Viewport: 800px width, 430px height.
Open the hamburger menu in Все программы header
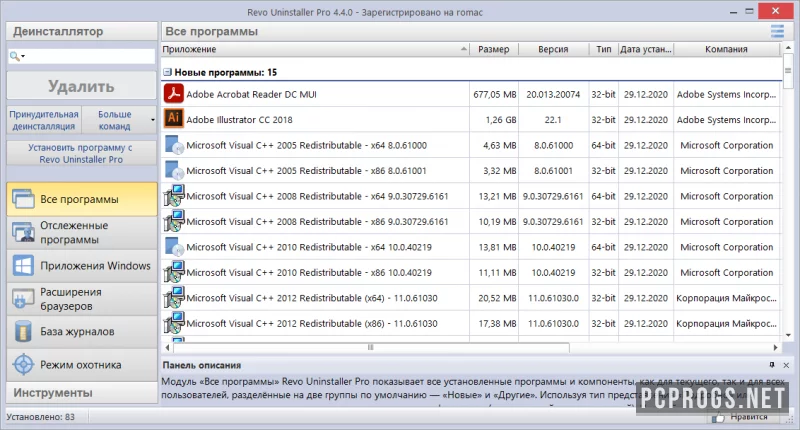tap(777, 31)
